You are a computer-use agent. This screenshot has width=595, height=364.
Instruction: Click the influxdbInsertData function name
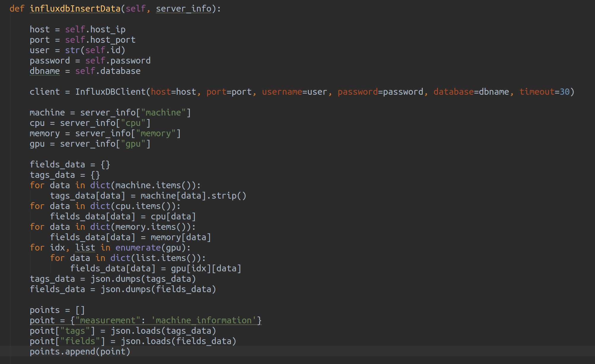[75, 9]
